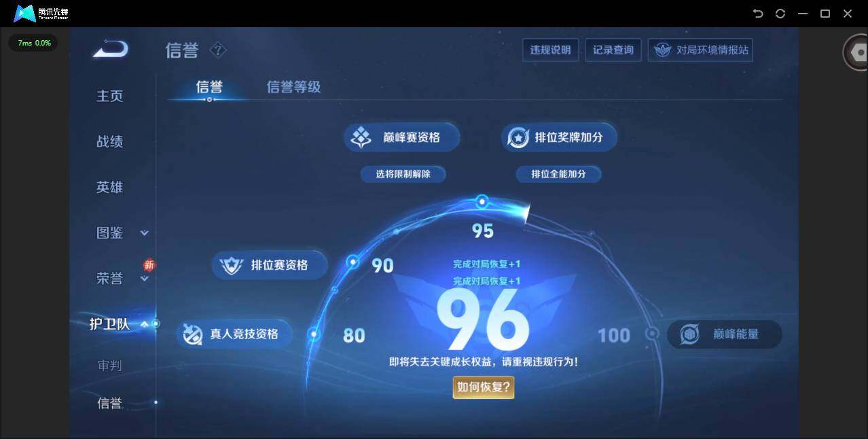Click the game logo above the sidebar
Viewport: 868px width, 439px height.
click(110, 49)
